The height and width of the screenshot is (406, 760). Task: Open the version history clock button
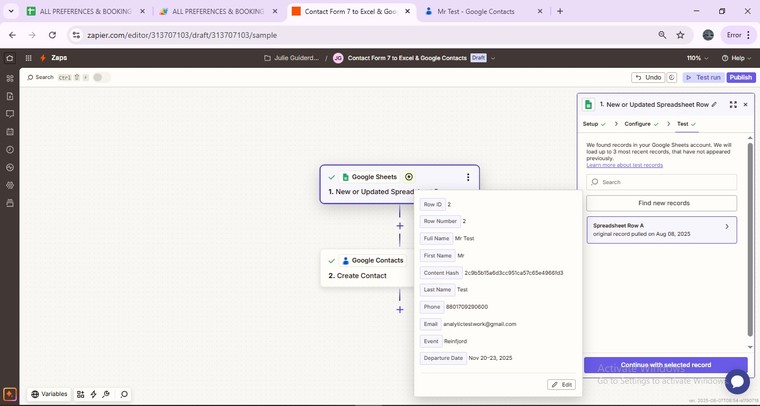point(671,78)
